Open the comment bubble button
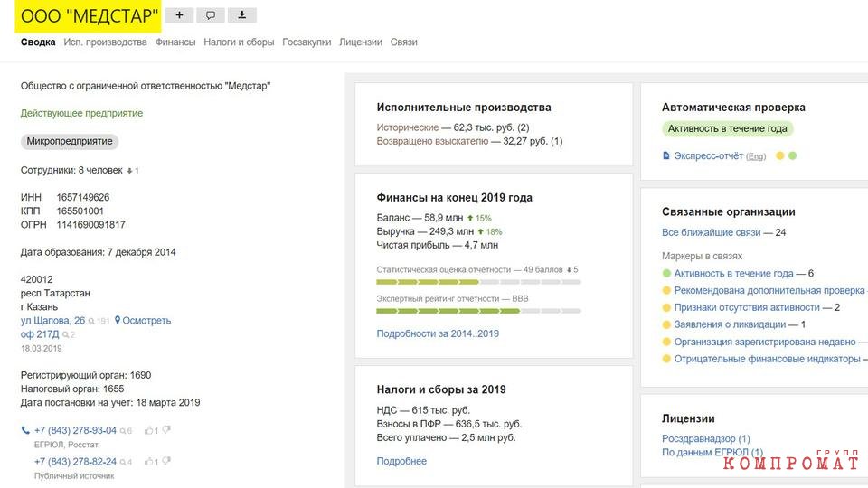This screenshot has height=488, width=868. (211, 15)
